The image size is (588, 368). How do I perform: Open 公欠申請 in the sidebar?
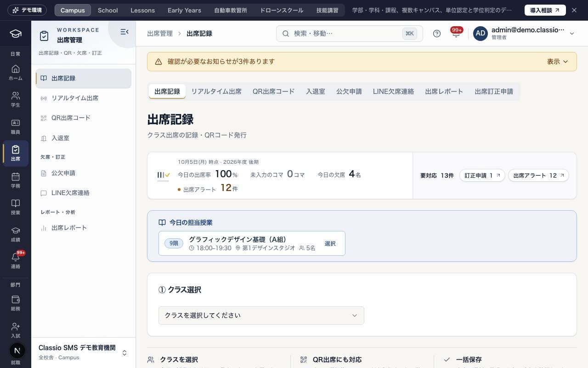pyautogui.click(x=83, y=173)
